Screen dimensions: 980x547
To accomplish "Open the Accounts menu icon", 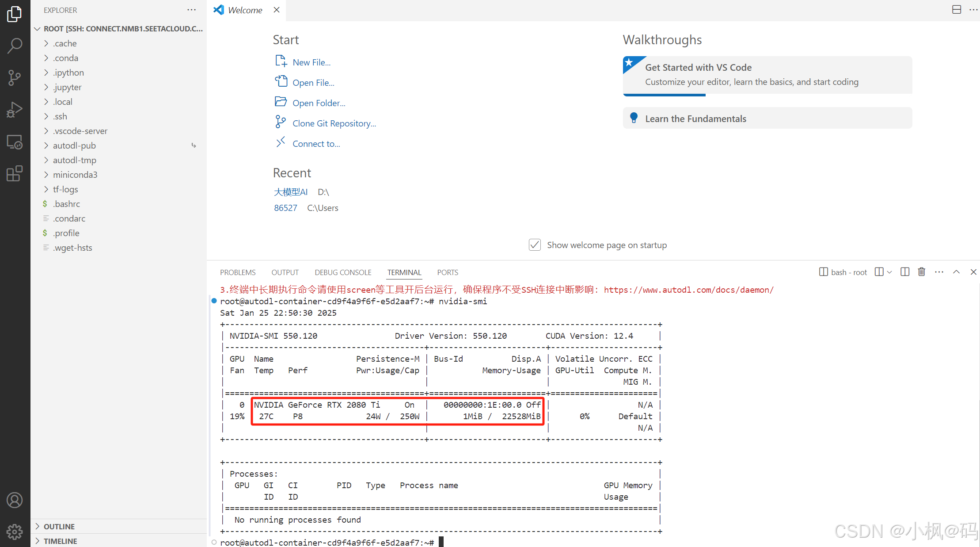I will (15, 500).
